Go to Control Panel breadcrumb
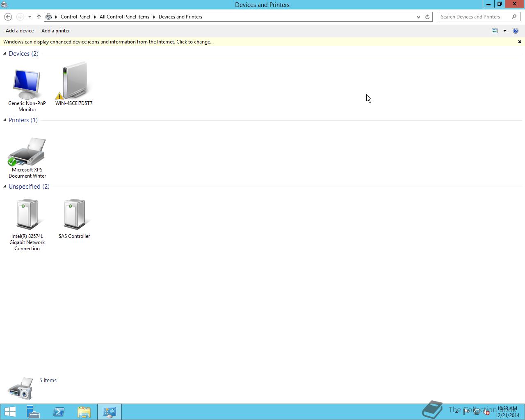This screenshot has height=420, width=525. click(75, 17)
